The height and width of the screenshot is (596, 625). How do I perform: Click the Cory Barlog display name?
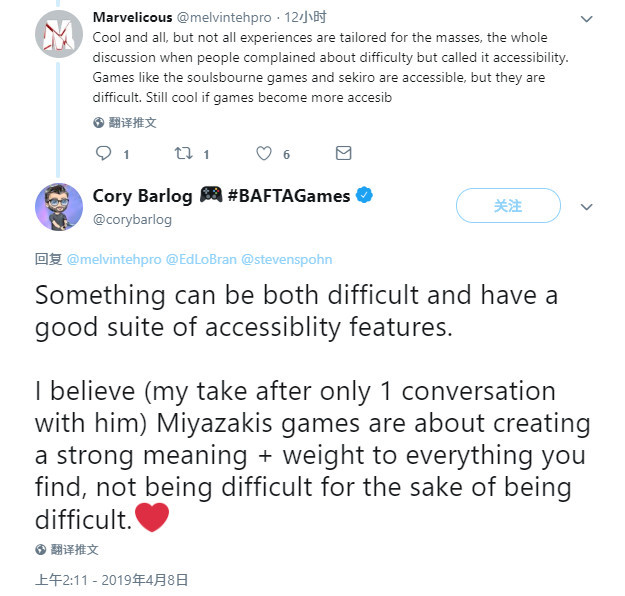point(142,196)
